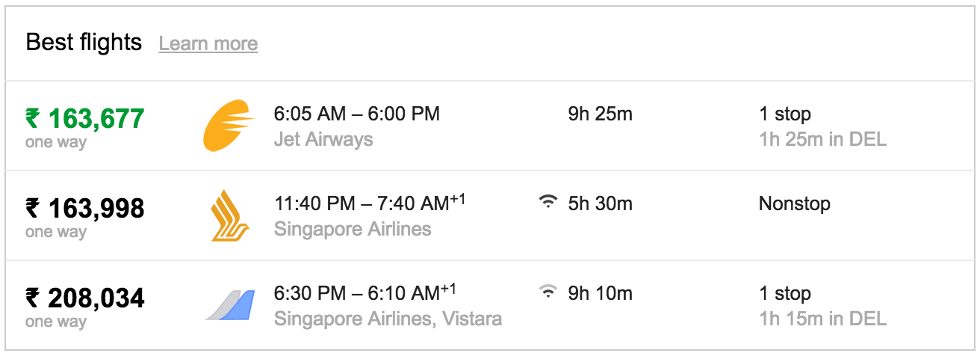Viewport: 980px width, 356px height.
Task: Select the ₹ 163,998 fare
Action: click(x=85, y=208)
